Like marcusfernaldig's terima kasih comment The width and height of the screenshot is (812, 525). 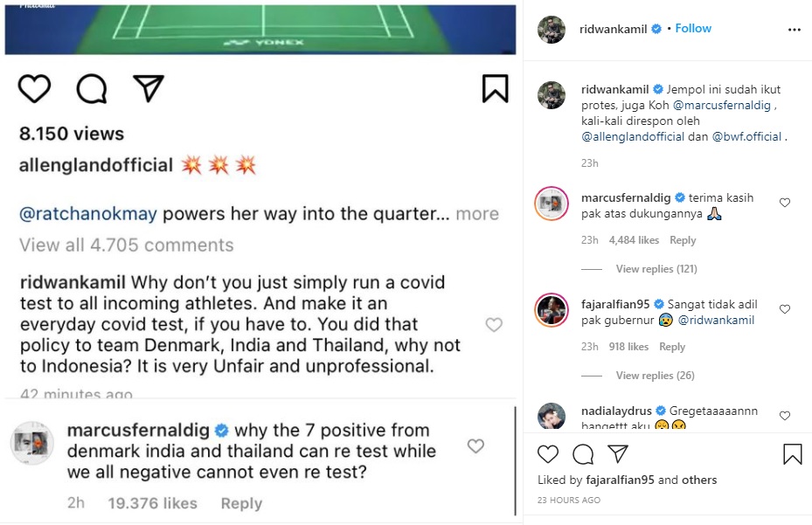[x=785, y=203]
